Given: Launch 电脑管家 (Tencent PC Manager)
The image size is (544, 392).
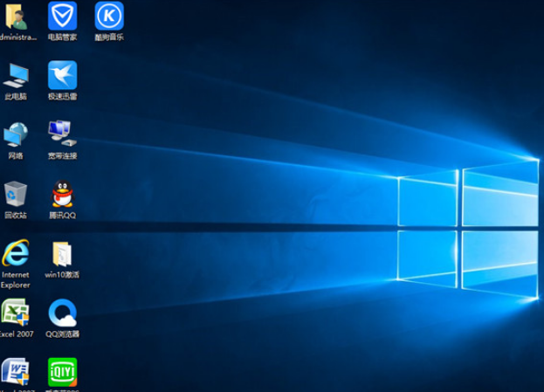Looking at the screenshot, I should 62,16.
